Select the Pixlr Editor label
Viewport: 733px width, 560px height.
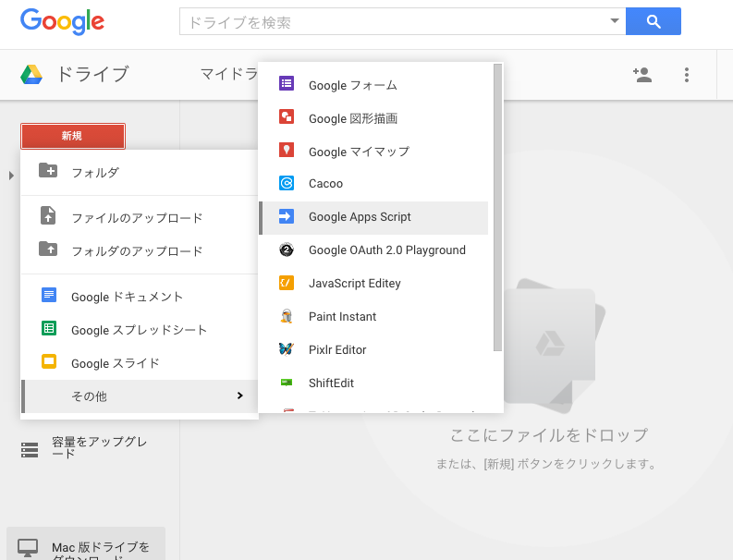(x=337, y=349)
